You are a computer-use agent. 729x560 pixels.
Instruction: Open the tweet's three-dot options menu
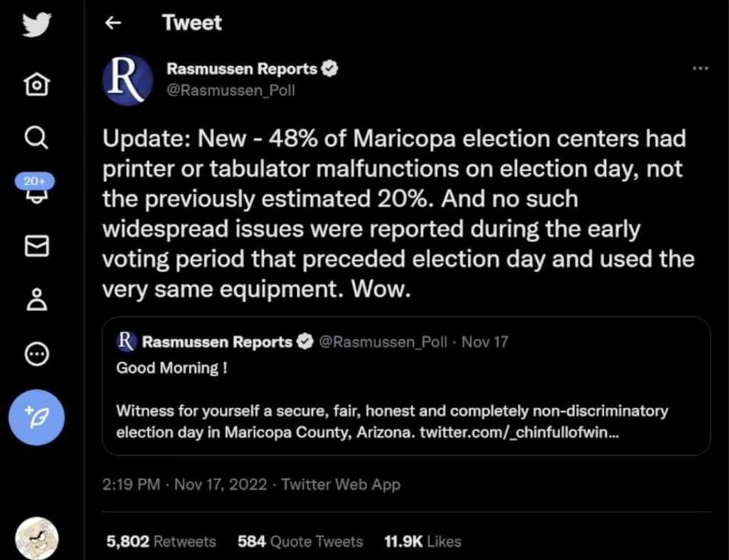pyautogui.click(x=700, y=68)
